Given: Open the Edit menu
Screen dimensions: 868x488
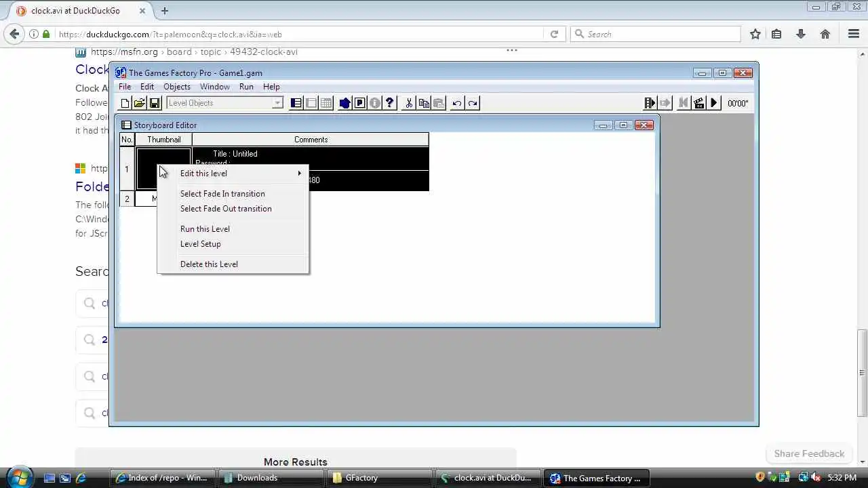Looking at the screenshot, I should 147,87.
